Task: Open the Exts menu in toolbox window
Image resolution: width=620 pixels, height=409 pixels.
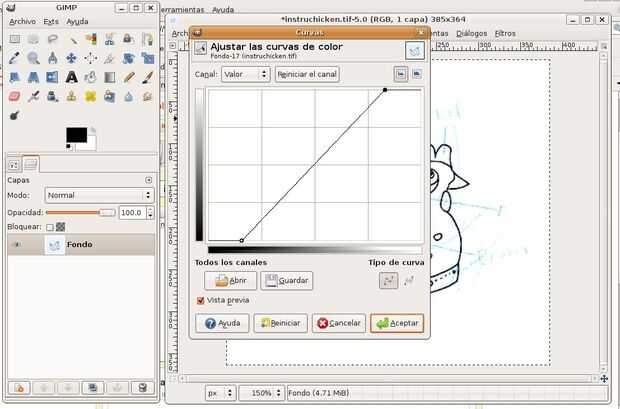Action: click(51, 22)
